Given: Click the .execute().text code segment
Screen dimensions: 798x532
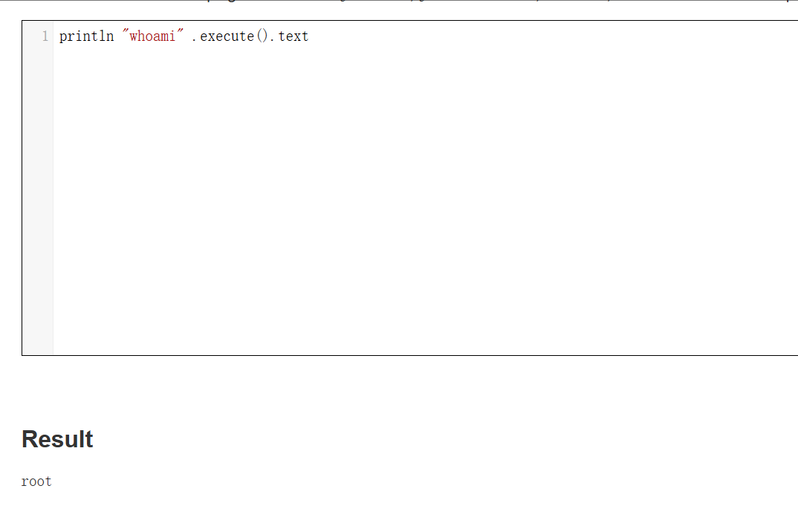Looking at the screenshot, I should [x=250, y=36].
